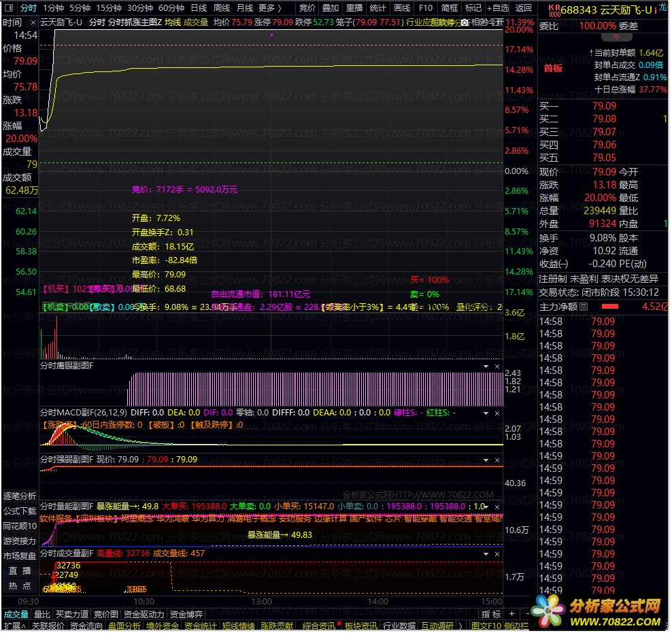Click the right chevron after 互动调研
This screenshot has height=633, width=672.
point(462,628)
